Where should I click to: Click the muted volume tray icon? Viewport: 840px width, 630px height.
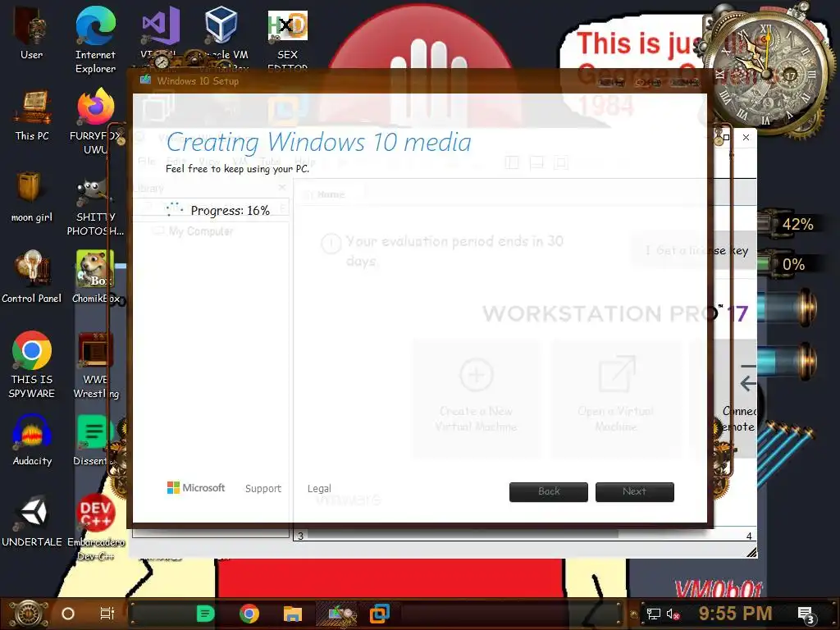click(673, 614)
